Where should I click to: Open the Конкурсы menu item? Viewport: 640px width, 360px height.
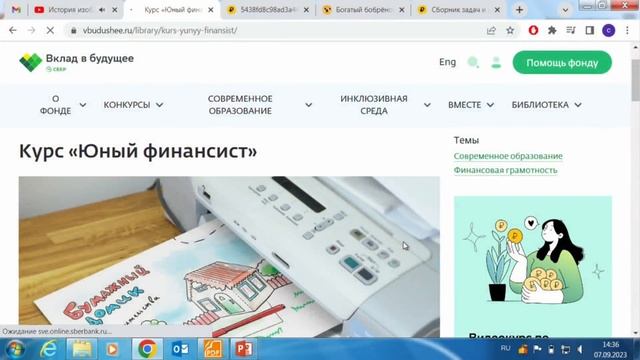point(127,105)
